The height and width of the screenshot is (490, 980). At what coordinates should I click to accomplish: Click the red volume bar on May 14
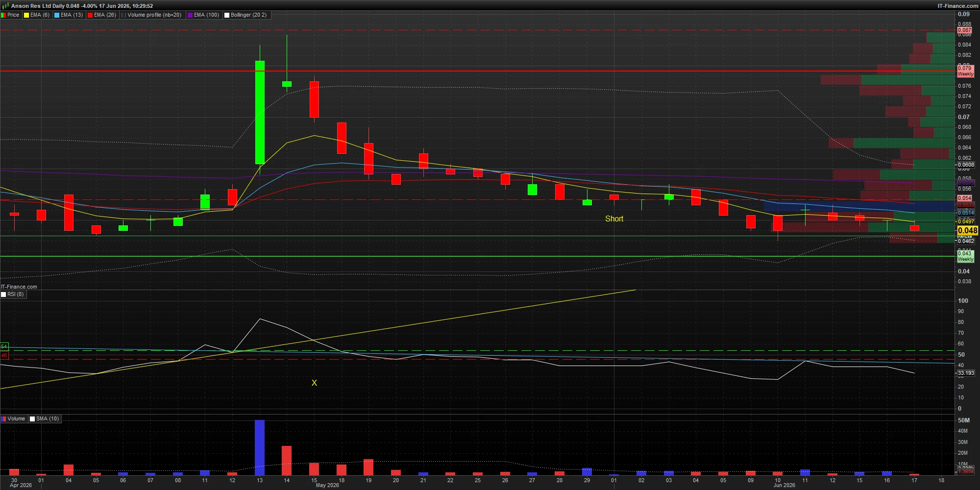[287, 461]
